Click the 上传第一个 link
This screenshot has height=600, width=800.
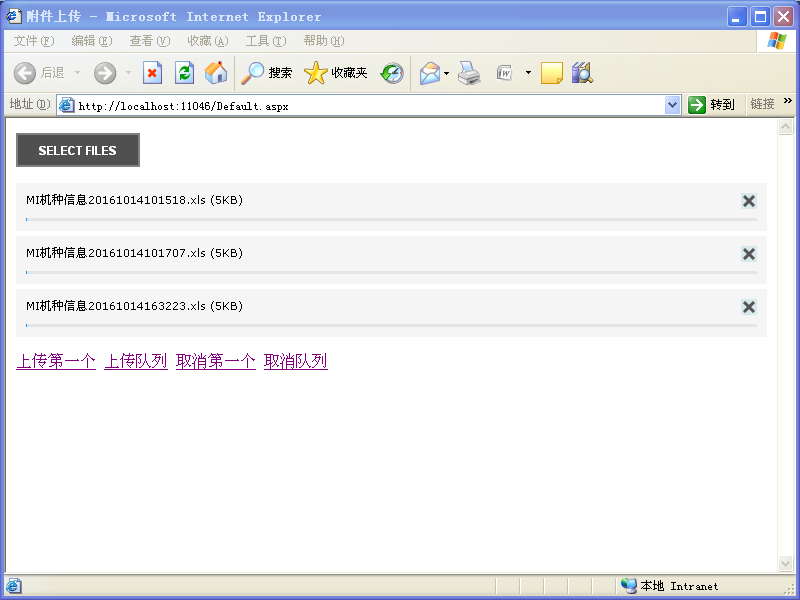(56, 361)
